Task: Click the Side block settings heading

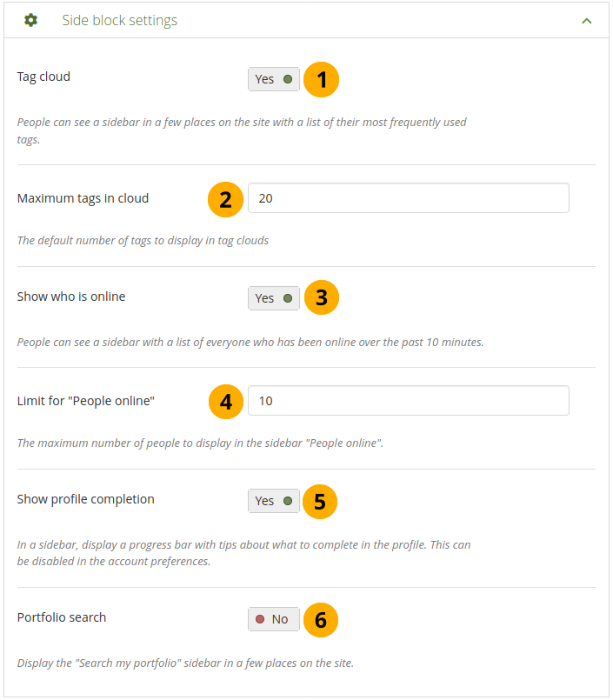Action: click(119, 20)
